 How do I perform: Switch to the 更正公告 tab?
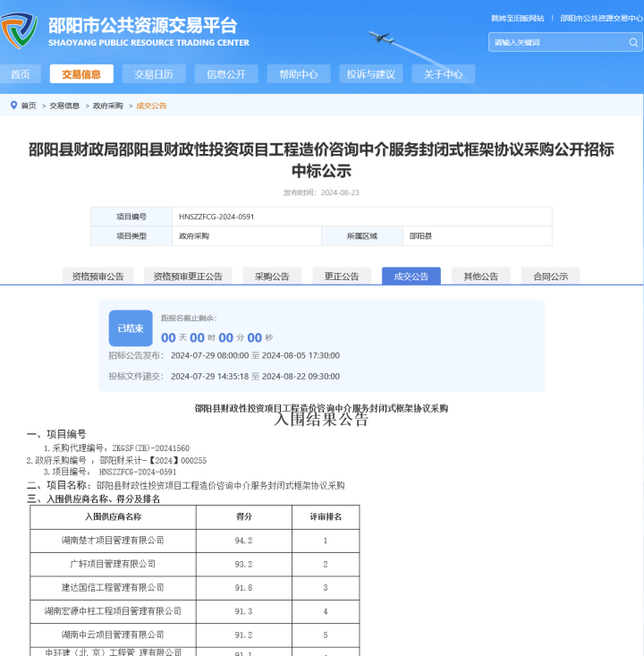click(x=342, y=277)
